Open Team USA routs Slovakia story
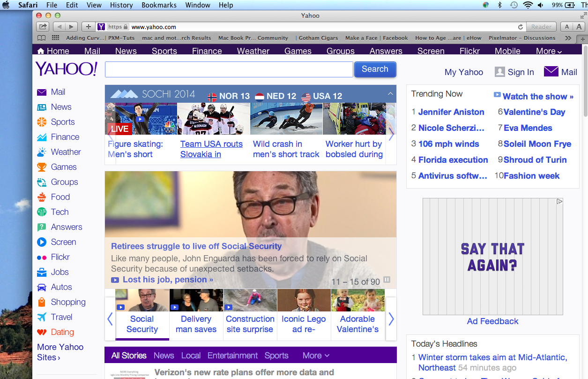 (211, 149)
